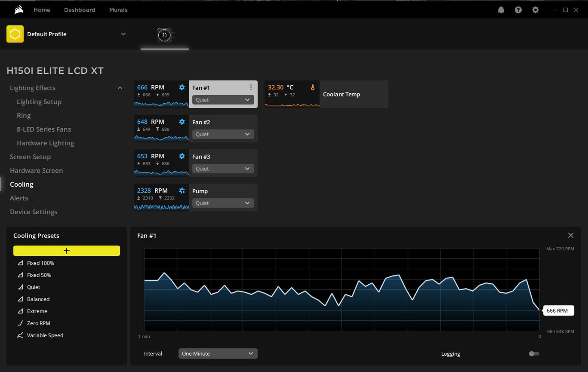Viewport: 588px width, 372px height.
Task: Select the Fixed 50% preset label
Action: pyautogui.click(x=39, y=275)
